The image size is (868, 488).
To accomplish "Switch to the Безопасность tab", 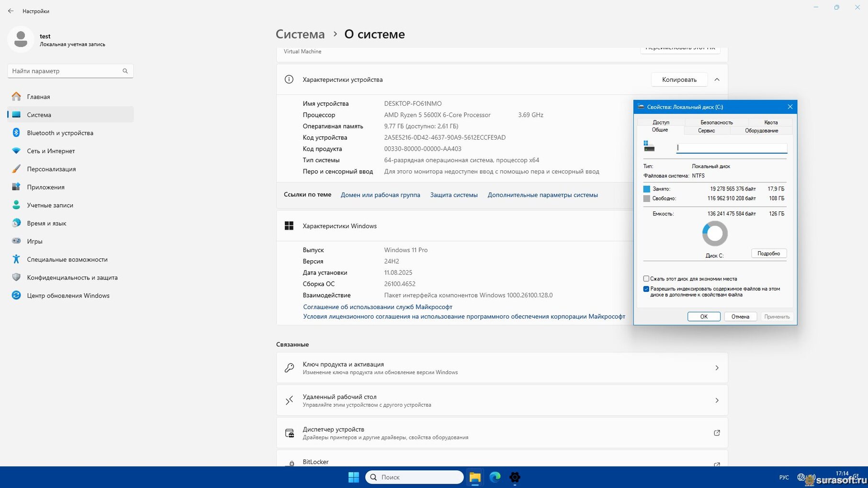I will (716, 122).
